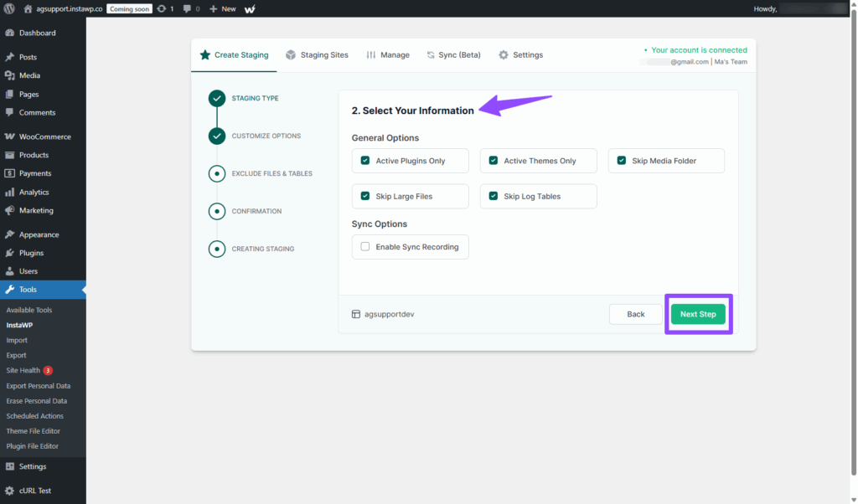The width and height of the screenshot is (858, 504).
Task: Open Site Health submenu item
Action: (x=23, y=370)
